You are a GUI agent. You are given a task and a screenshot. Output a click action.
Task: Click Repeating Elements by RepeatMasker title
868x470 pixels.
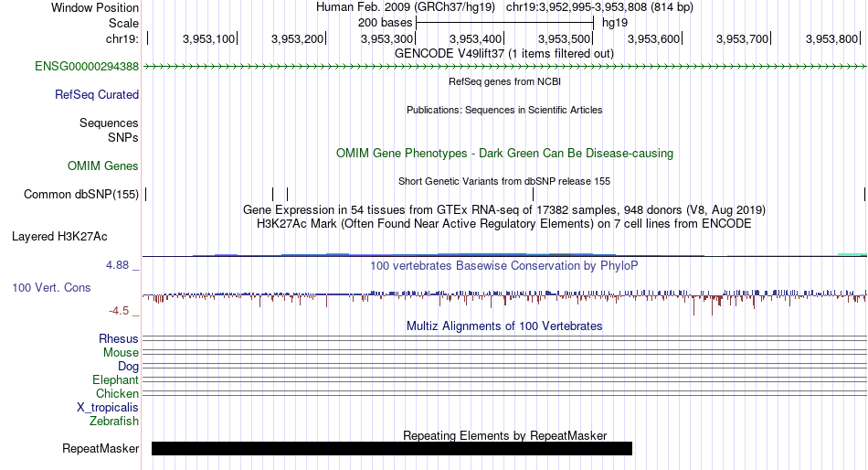click(504, 435)
